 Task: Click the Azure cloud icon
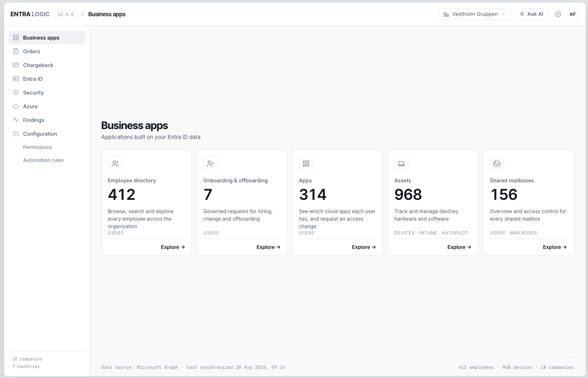click(x=16, y=106)
